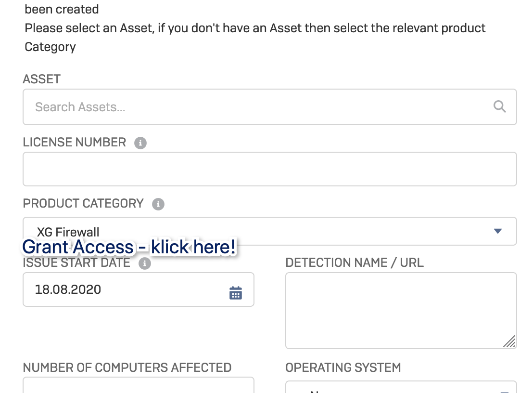Click the PRODUCT CATEGORY label text
Image resolution: width=532 pixels, height=393 pixels.
pos(83,203)
